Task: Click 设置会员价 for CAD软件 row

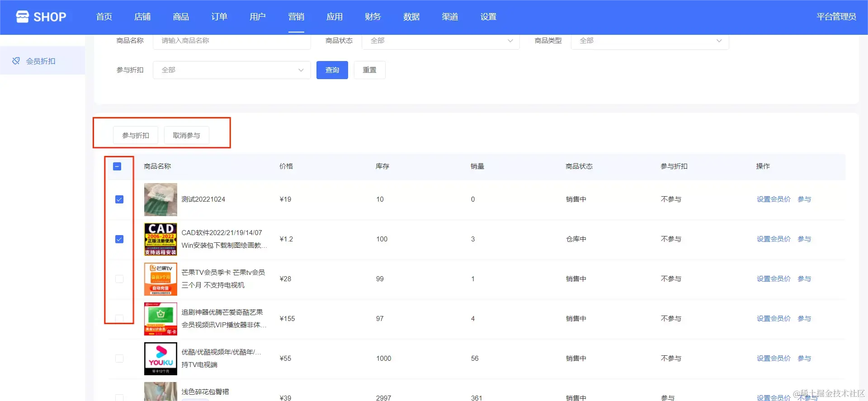Action: (x=774, y=239)
